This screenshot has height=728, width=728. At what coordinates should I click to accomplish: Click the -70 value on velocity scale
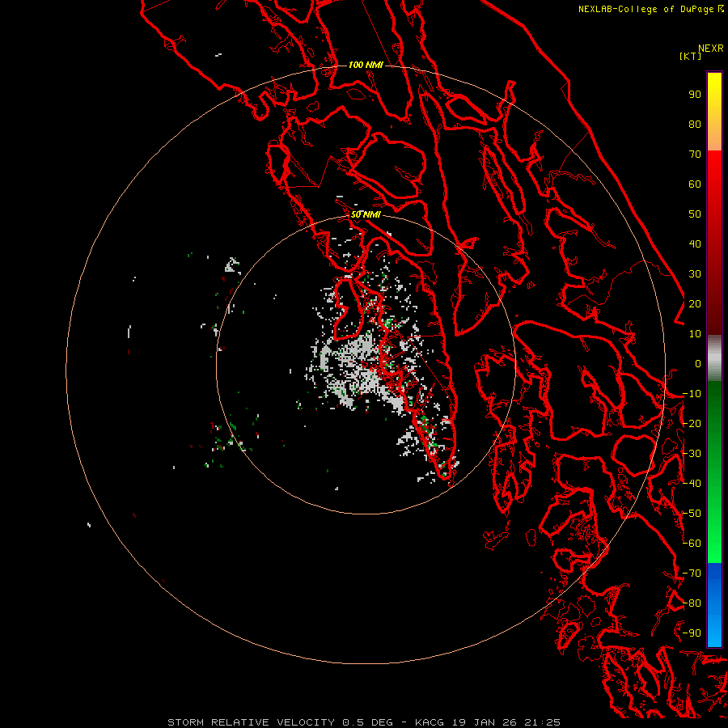(x=692, y=574)
